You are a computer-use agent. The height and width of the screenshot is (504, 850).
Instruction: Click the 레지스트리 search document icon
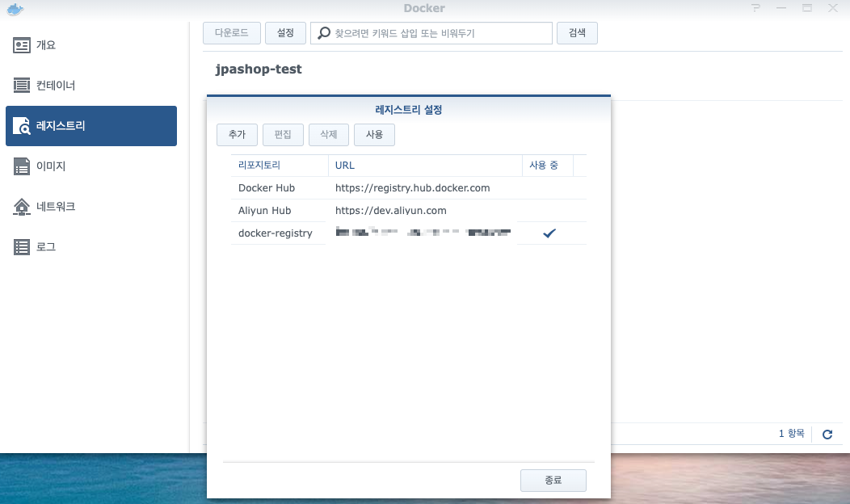click(22, 126)
